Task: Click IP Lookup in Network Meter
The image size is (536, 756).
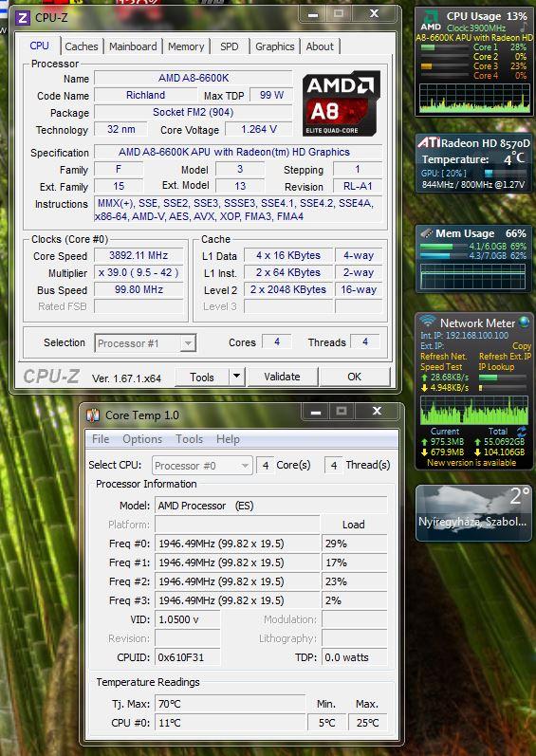Action: click(496, 367)
